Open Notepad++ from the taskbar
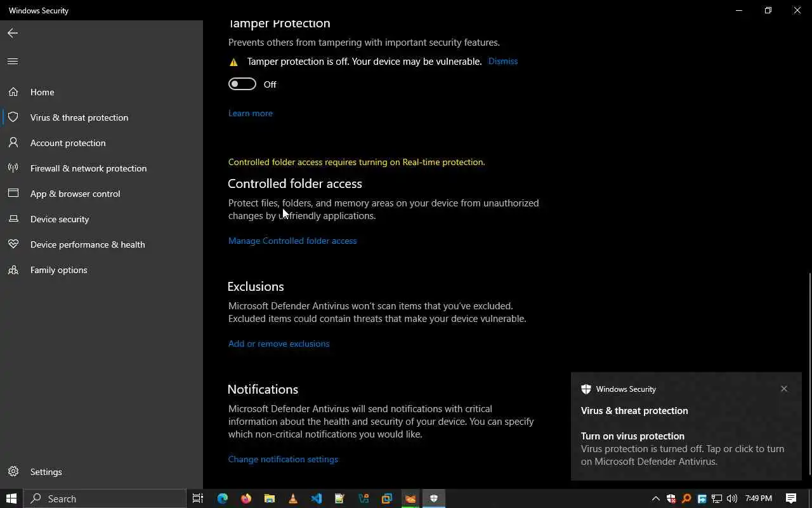 (x=340, y=498)
